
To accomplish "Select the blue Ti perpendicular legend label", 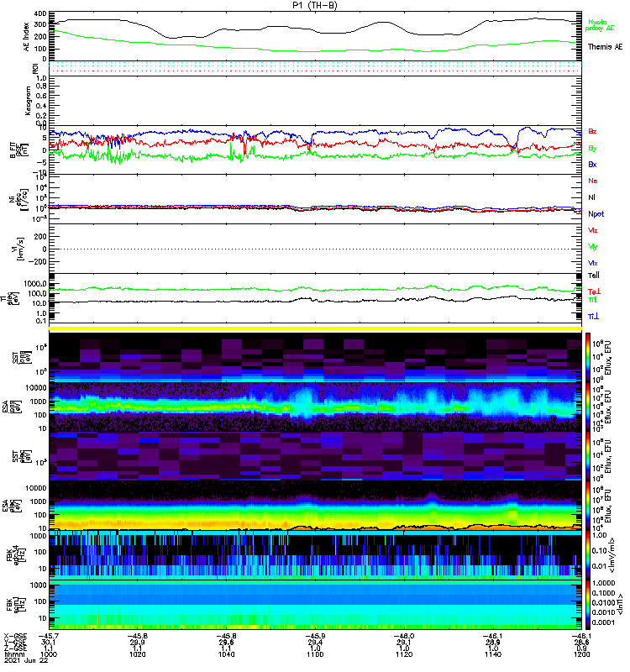I will tap(593, 317).
